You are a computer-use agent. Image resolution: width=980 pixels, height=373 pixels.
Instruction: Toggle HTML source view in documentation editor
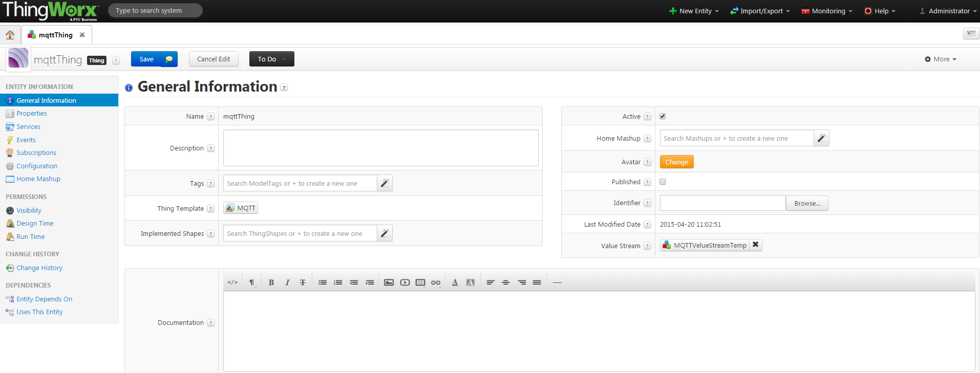tap(232, 282)
